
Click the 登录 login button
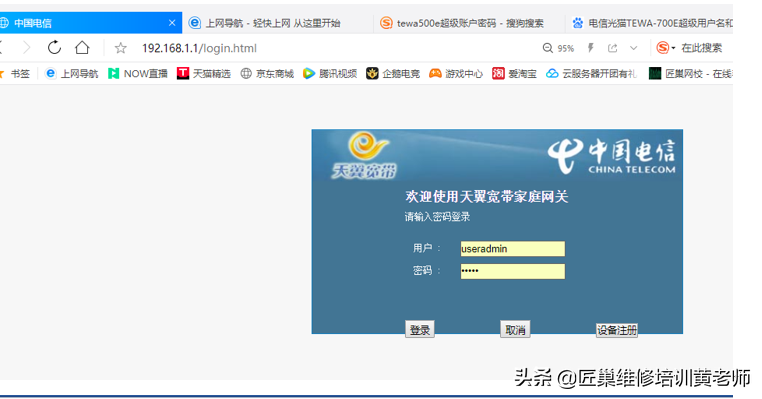pyautogui.click(x=420, y=330)
